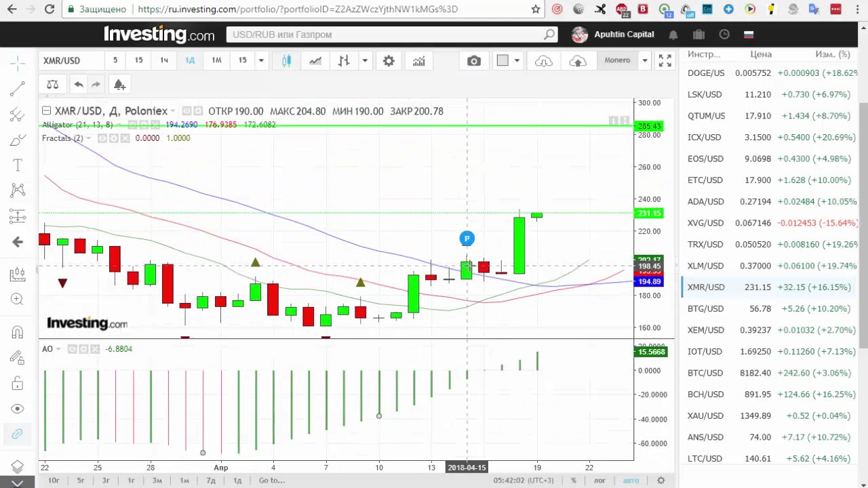
Task: Set the 1г one-year date range
Action: [132, 481]
